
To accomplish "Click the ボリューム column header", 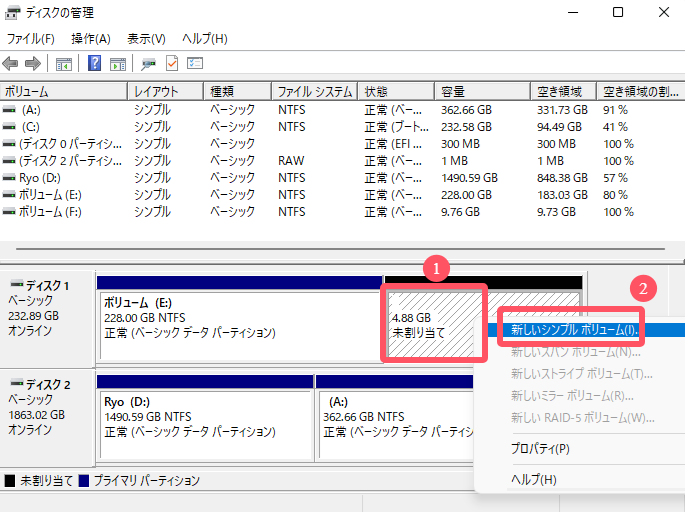I will 64,92.
